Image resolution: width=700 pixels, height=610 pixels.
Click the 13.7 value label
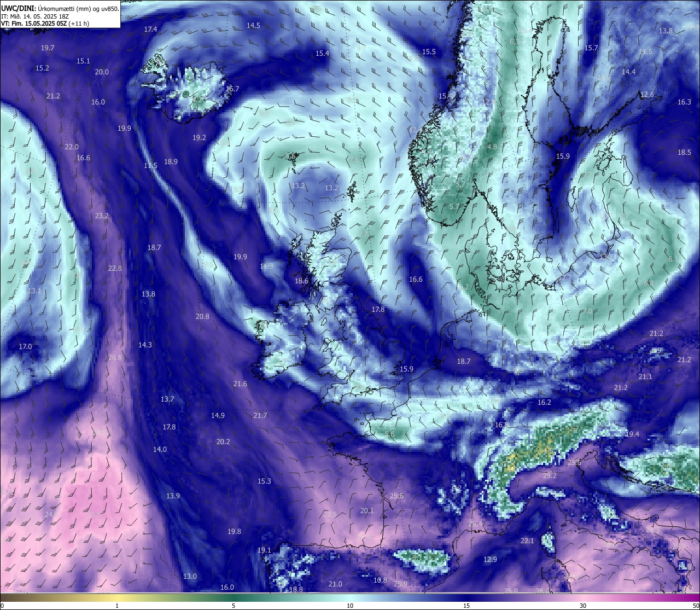167,399
